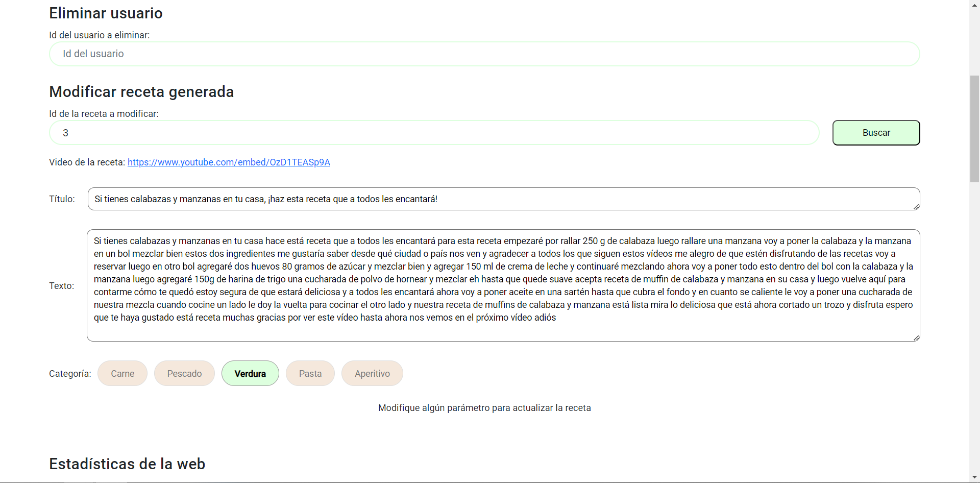This screenshot has height=483, width=980.
Task: Click the Categoría label
Action: (x=70, y=374)
